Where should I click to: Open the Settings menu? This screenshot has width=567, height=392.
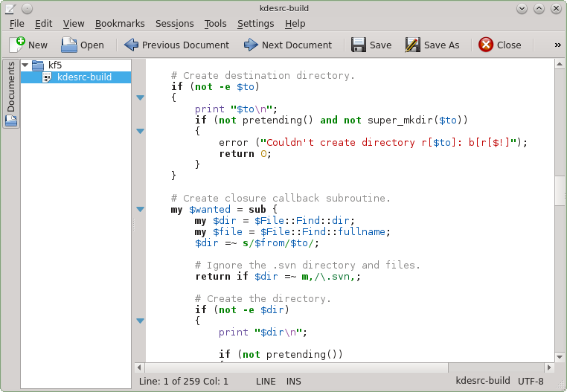tap(256, 24)
